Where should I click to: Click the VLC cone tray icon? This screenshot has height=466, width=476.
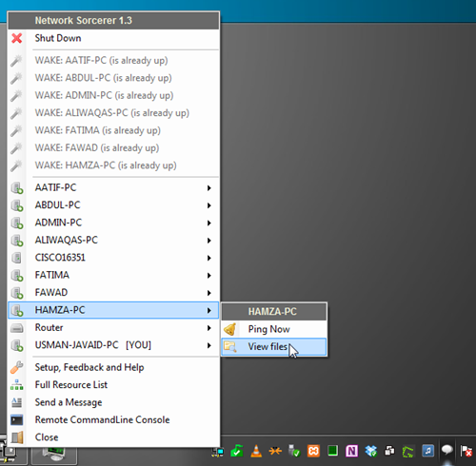click(x=256, y=451)
